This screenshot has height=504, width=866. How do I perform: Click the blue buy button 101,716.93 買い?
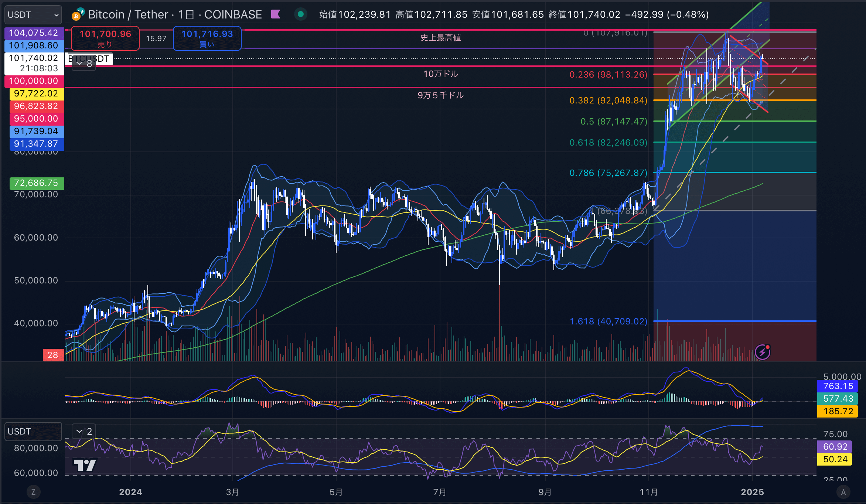coord(207,38)
